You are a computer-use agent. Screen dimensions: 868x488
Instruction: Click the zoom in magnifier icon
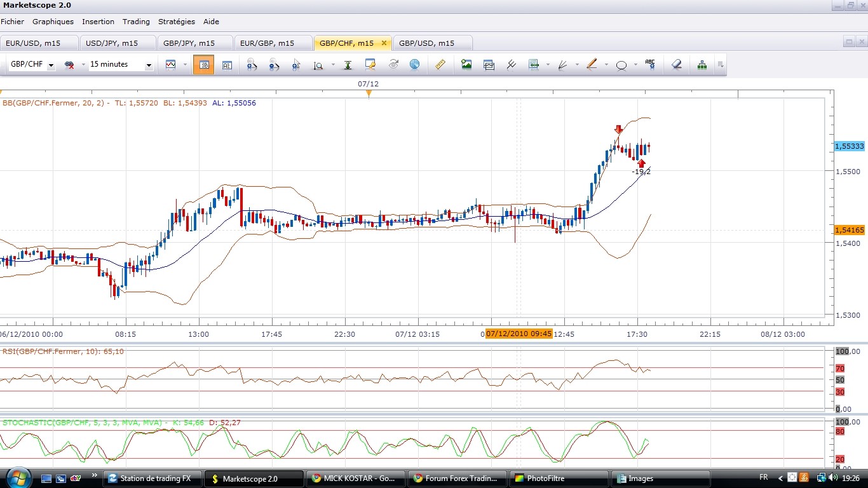[252, 65]
